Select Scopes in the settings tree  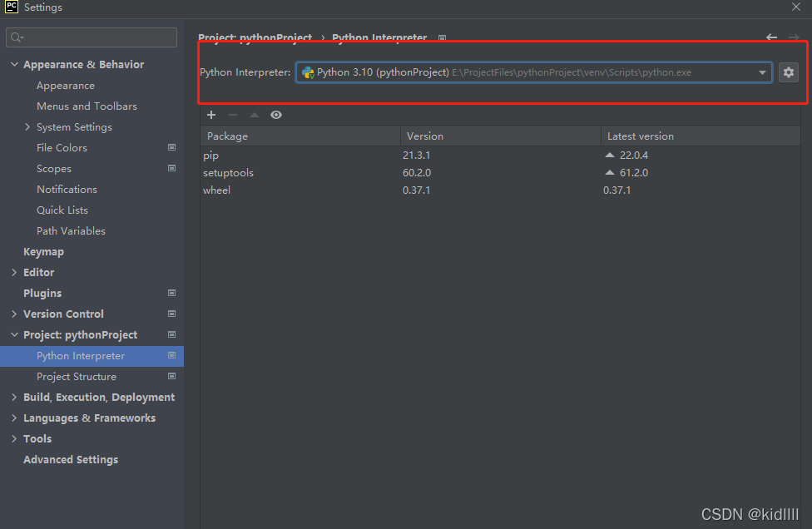coord(54,169)
